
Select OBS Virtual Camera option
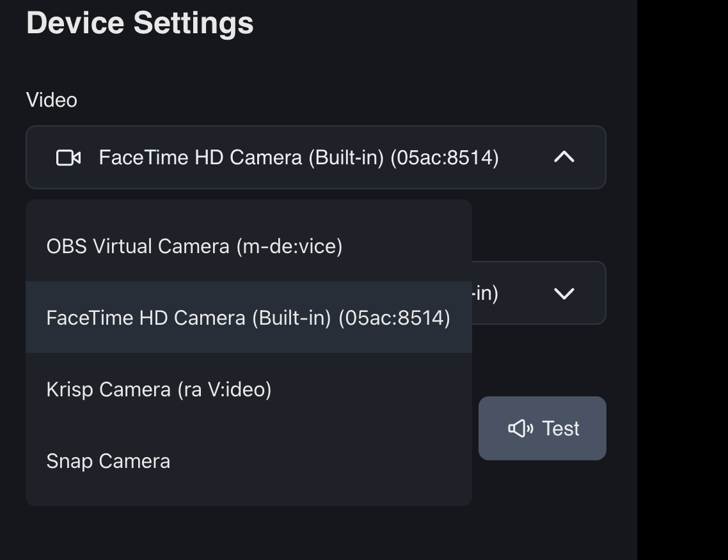[x=194, y=246]
